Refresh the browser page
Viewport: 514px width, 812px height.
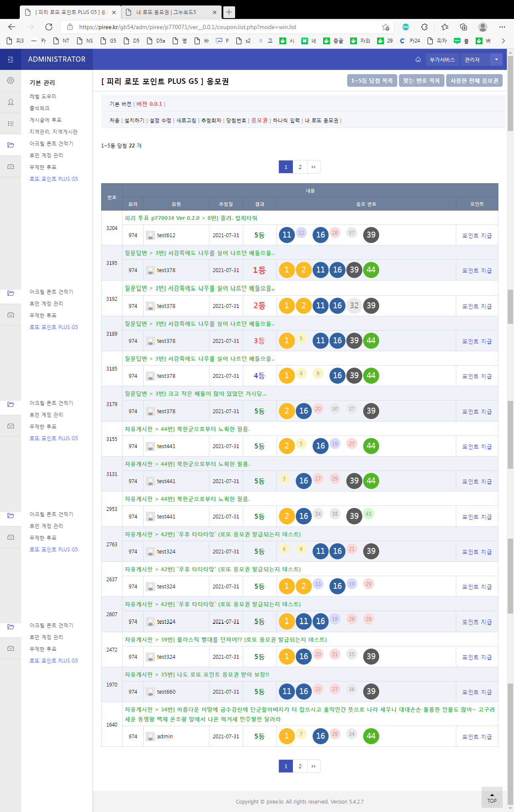(49, 27)
